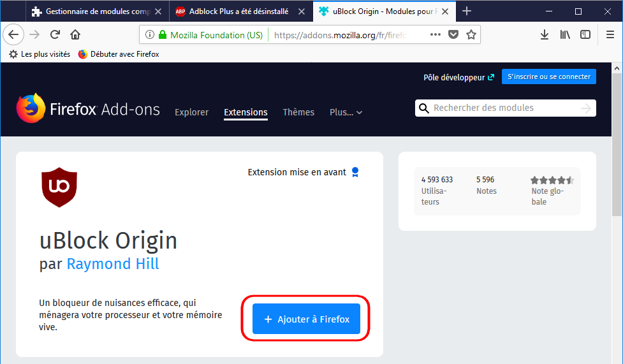Open the Thèmes section
This screenshot has height=364, width=623.
click(x=298, y=112)
